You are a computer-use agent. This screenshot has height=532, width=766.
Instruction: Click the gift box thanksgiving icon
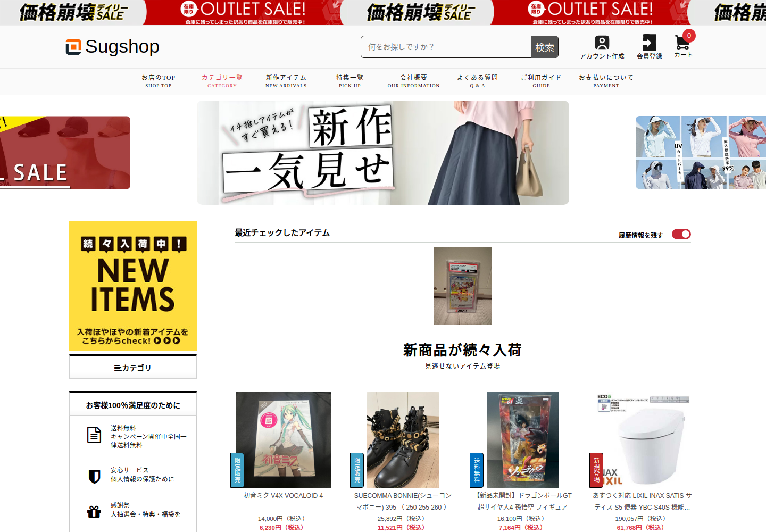[94, 511]
